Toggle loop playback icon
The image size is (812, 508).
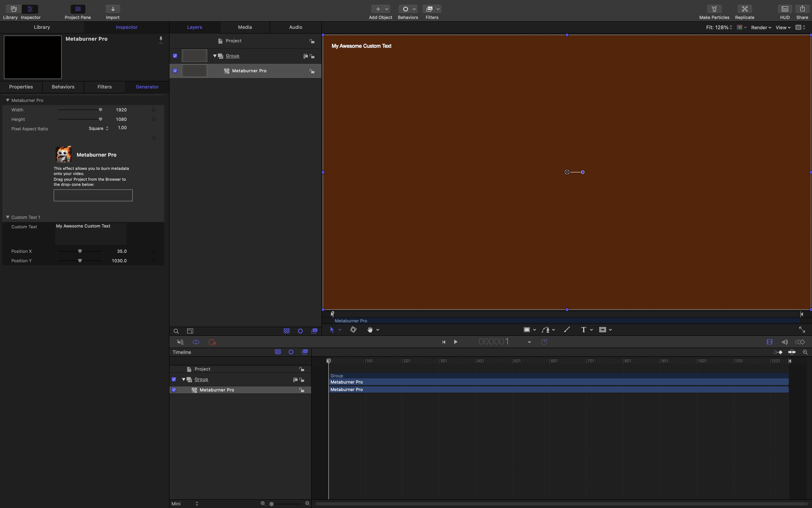click(x=196, y=342)
